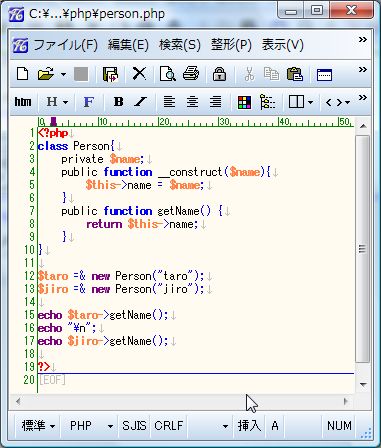Click horizontal scrollbar right arrow

tap(346, 401)
